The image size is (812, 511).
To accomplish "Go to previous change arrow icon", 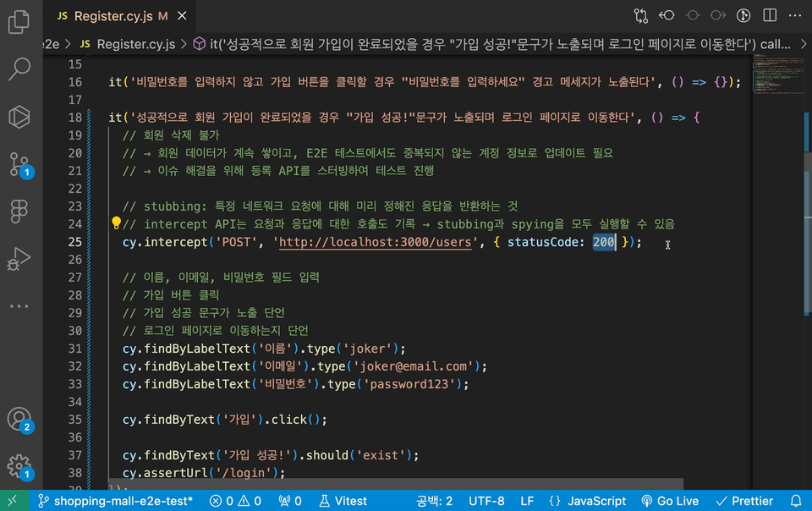I will tap(667, 15).
